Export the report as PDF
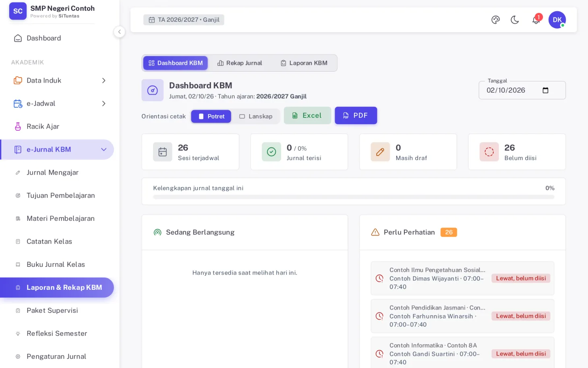Screen dimensions: 588x368 356,116
